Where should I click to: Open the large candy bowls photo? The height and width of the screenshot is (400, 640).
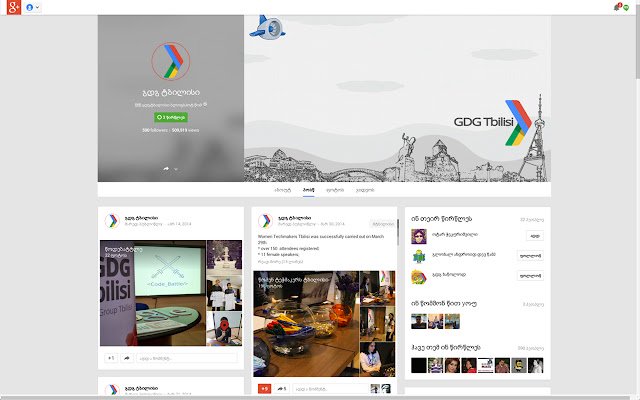(306, 324)
